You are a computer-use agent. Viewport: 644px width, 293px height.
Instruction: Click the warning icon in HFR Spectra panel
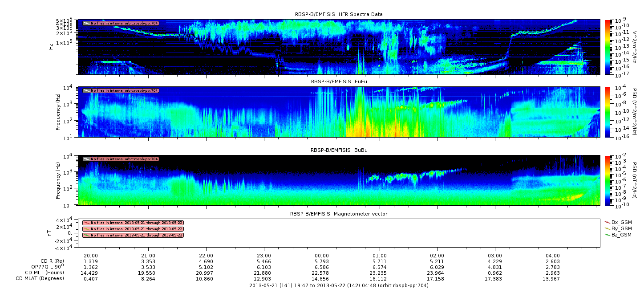coord(87,23)
